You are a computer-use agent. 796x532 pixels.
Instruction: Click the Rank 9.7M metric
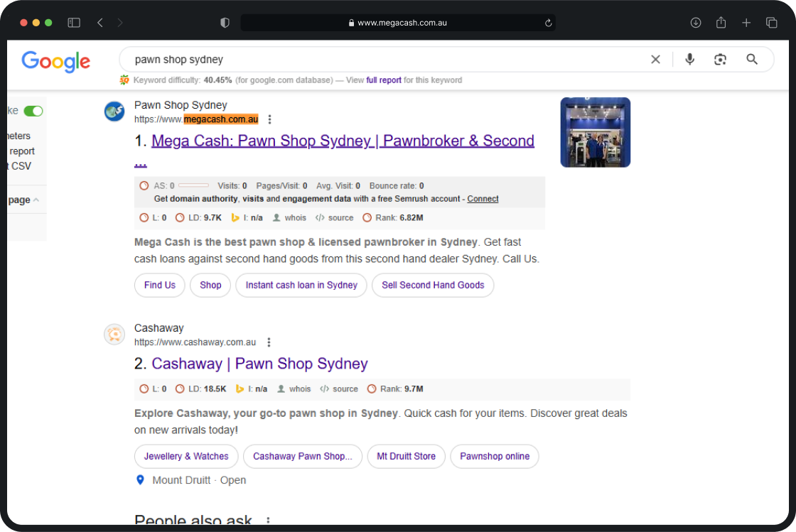(x=395, y=389)
